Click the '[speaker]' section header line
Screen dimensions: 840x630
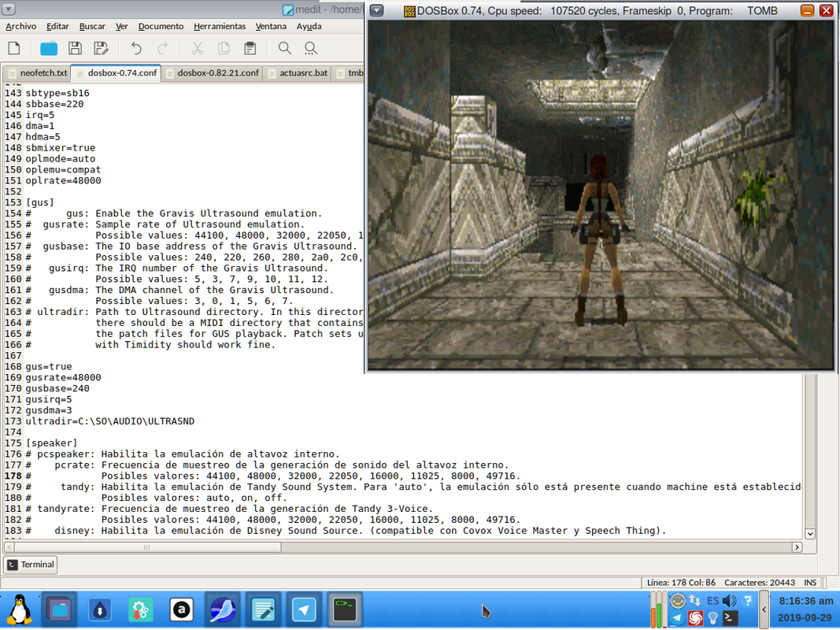point(51,443)
